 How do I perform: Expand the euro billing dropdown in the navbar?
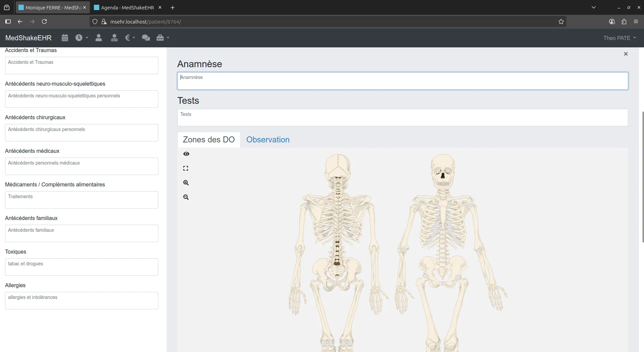click(x=129, y=38)
